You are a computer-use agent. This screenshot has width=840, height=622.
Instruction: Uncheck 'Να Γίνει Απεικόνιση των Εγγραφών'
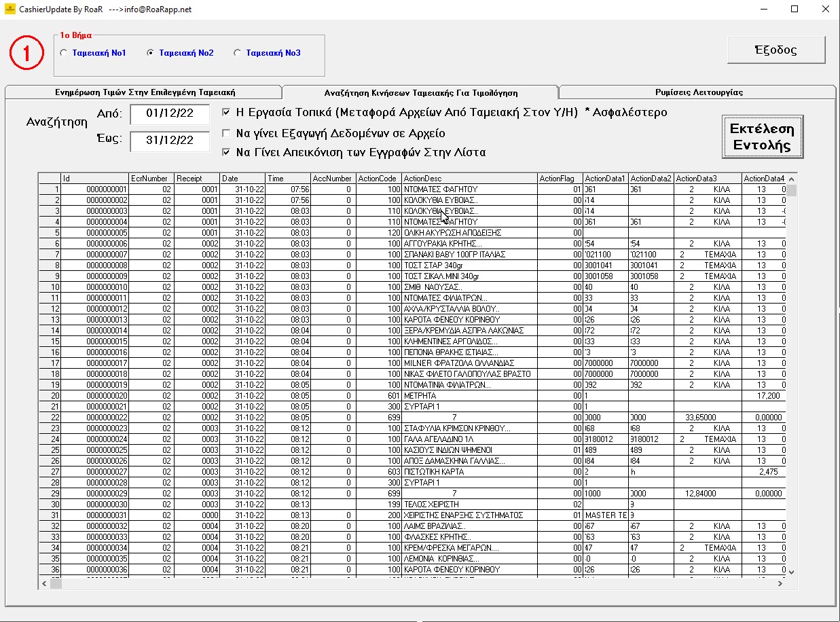(x=227, y=153)
